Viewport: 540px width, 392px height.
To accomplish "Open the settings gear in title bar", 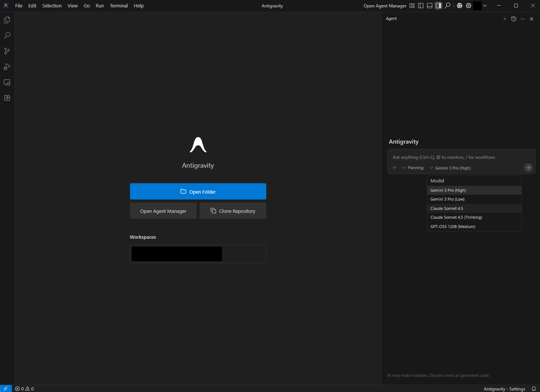I will pyautogui.click(x=469, y=6).
